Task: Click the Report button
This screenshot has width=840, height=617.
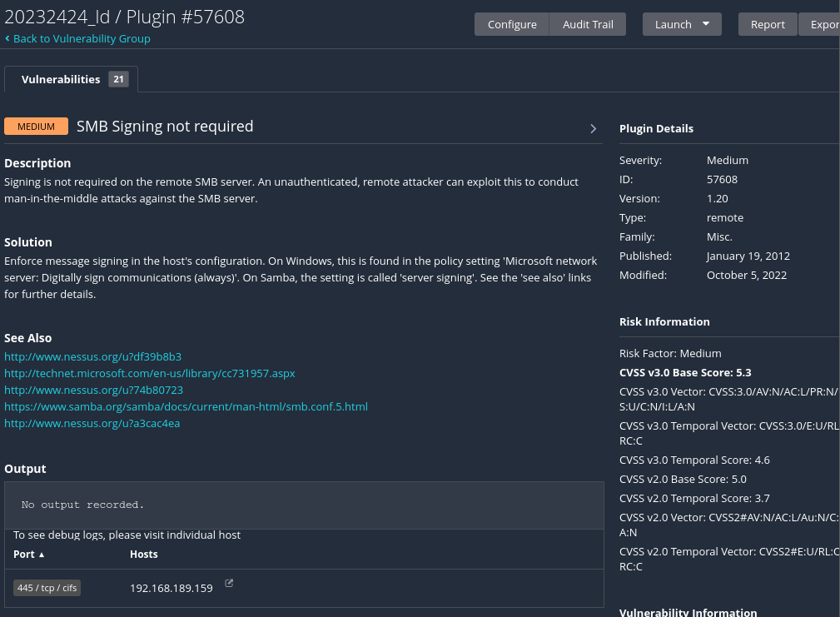Action: click(767, 24)
